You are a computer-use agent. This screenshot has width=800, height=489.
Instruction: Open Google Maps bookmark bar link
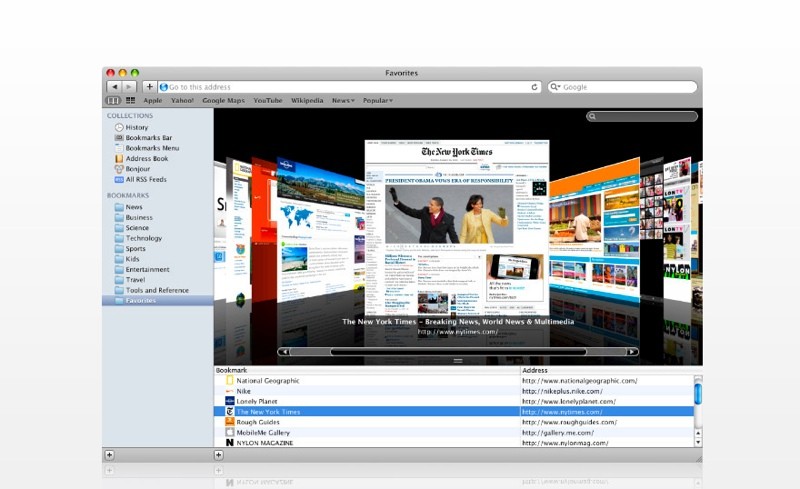[223, 101]
